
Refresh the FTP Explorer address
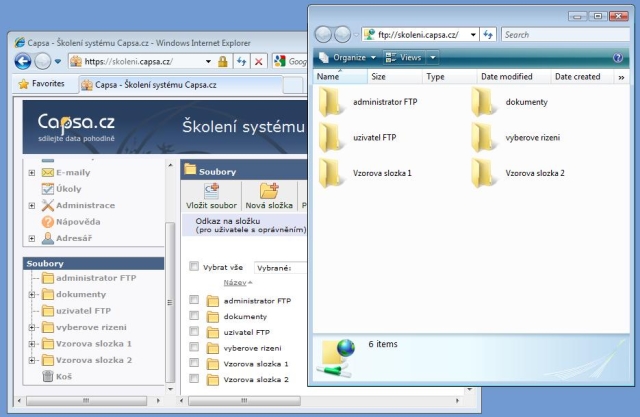(488, 35)
